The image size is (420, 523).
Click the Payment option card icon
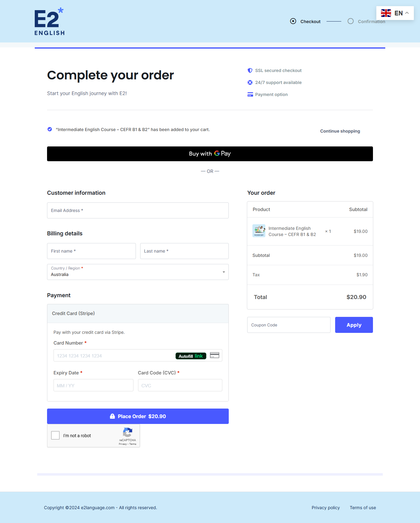point(250,94)
